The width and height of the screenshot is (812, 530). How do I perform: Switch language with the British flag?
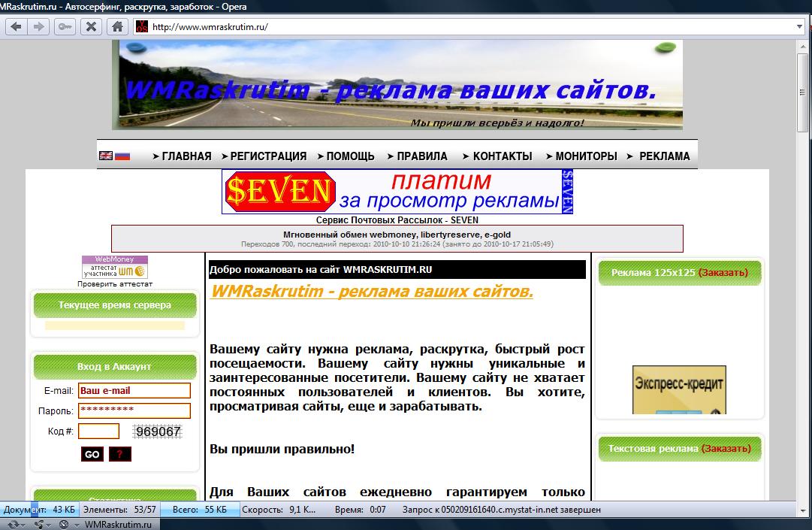click(106, 156)
